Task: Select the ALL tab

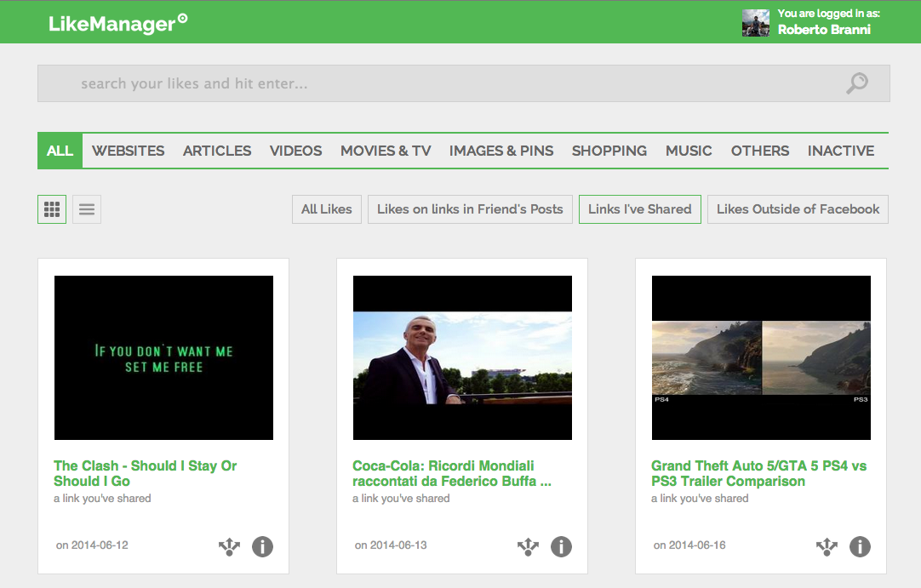Action: pyautogui.click(x=60, y=151)
